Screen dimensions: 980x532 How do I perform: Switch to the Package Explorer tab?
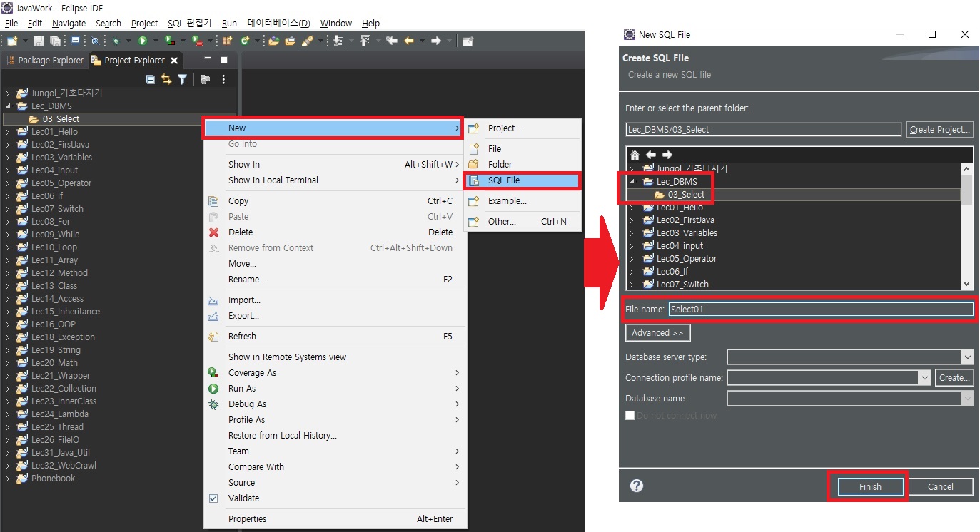44,61
